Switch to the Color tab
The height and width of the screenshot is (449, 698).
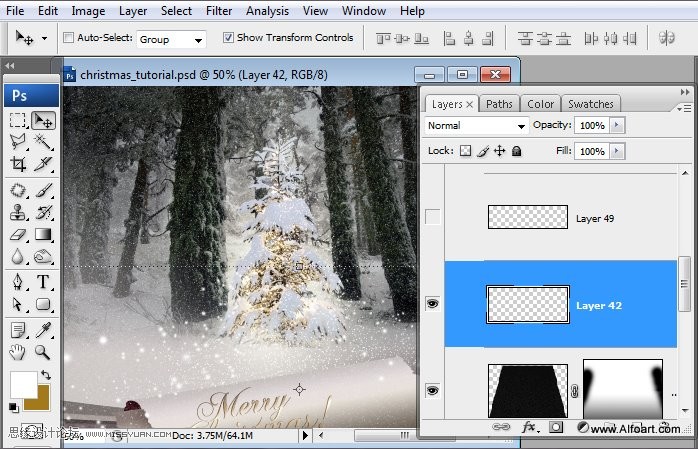point(540,104)
